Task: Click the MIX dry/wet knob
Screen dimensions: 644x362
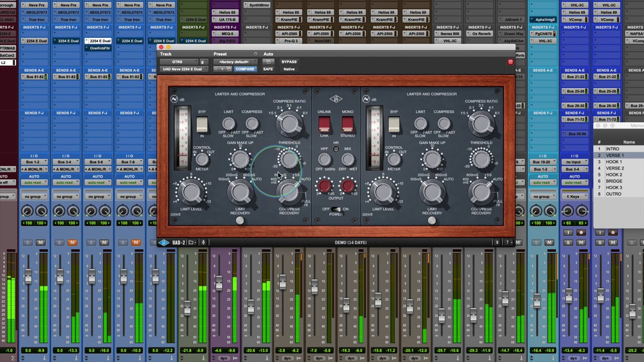Action: click(x=348, y=160)
